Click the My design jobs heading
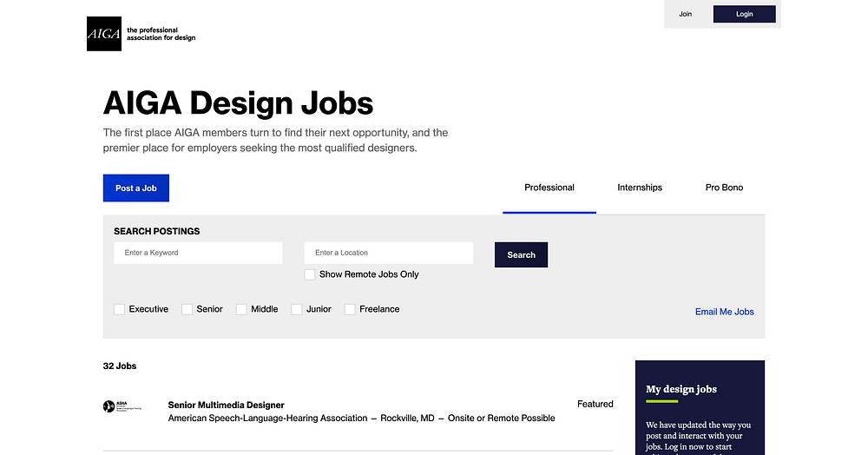This screenshot has width=868, height=455. pyautogui.click(x=681, y=389)
